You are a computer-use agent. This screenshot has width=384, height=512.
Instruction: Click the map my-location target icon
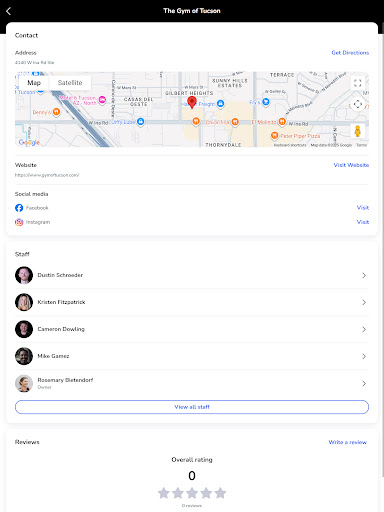[358, 104]
